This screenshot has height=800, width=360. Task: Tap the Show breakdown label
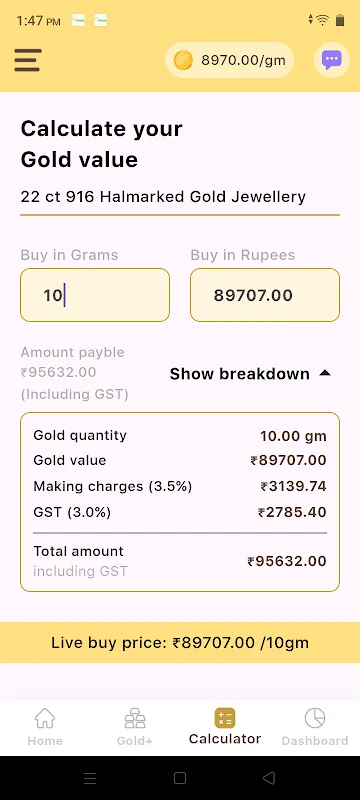pyautogui.click(x=240, y=374)
